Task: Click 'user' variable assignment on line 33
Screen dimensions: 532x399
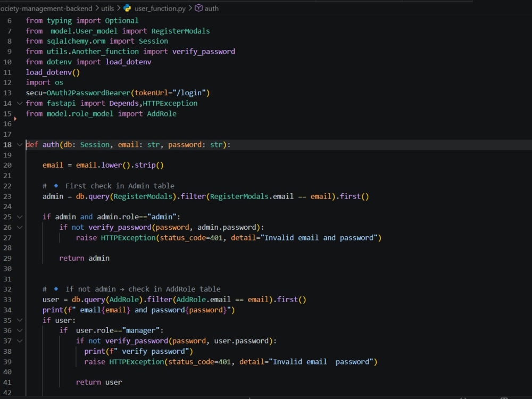Action: (x=51, y=300)
